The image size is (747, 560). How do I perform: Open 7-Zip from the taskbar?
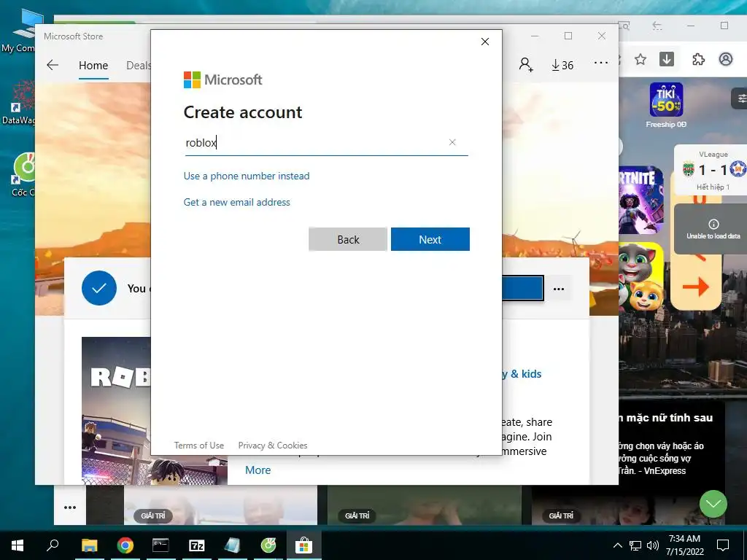point(196,545)
